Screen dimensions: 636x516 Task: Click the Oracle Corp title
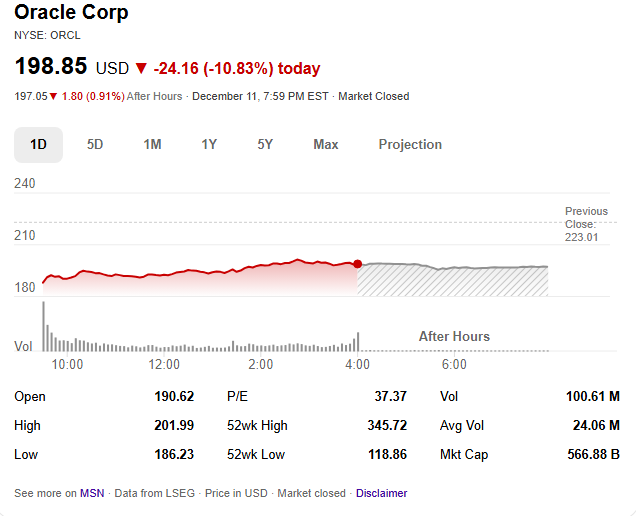click(x=71, y=13)
